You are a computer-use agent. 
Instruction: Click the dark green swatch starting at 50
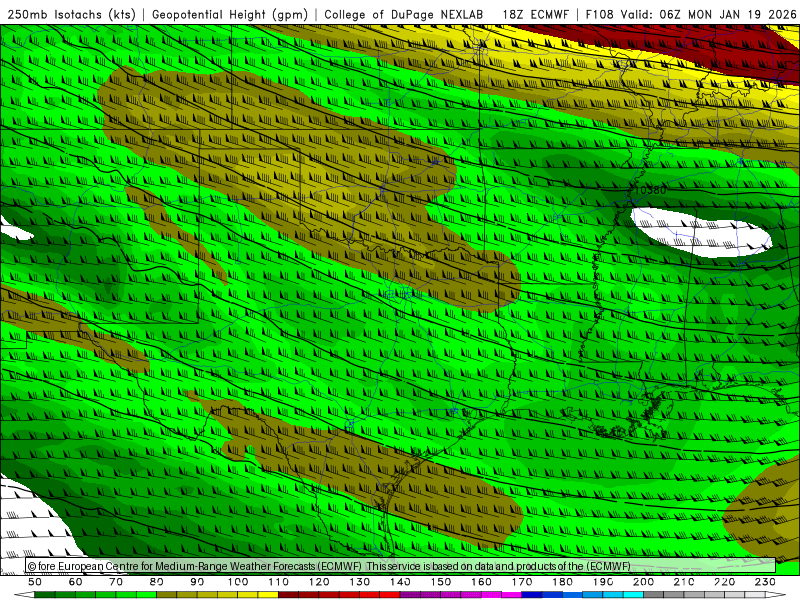tap(44, 595)
